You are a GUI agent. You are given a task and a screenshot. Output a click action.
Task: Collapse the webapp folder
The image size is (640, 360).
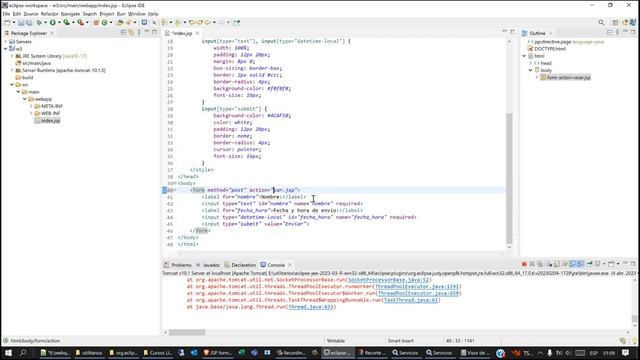tap(25, 99)
